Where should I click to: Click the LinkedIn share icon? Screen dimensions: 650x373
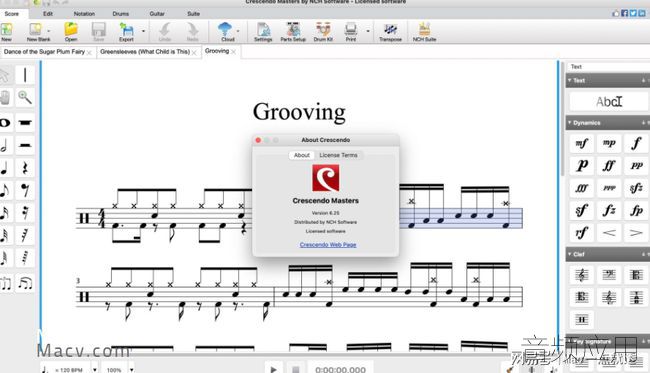(x=642, y=13)
